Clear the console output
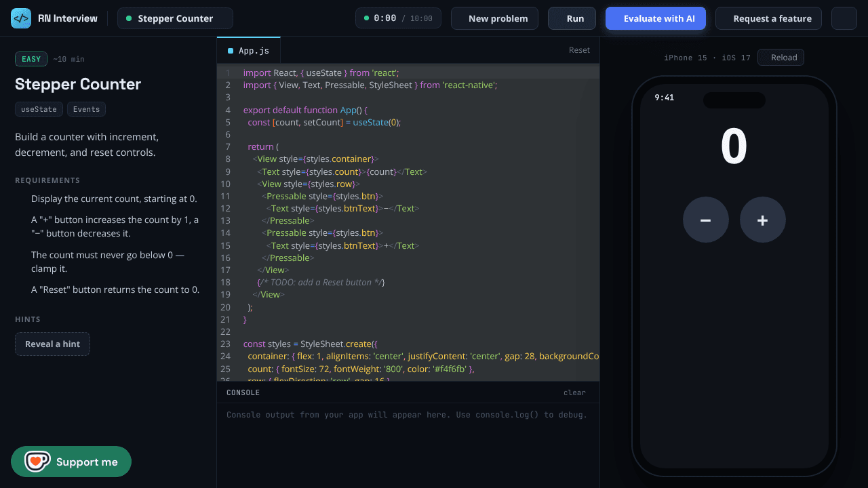 click(574, 392)
